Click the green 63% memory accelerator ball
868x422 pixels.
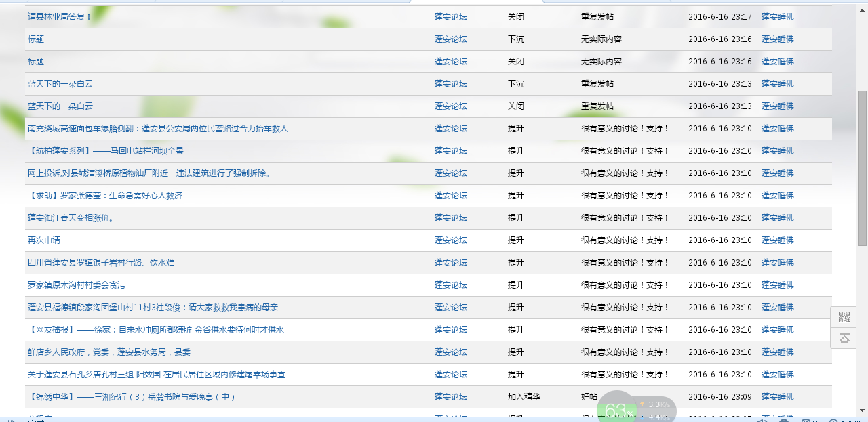[617, 409]
